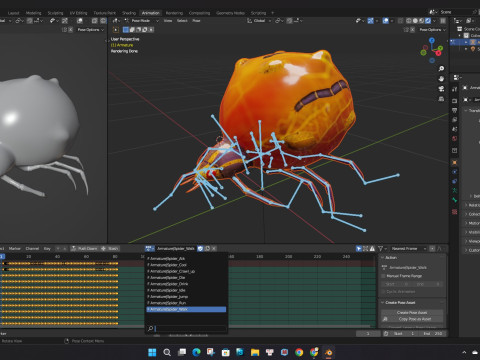
Task: Enable the Manual Frame Range checkbox
Action: [x=384, y=276]
